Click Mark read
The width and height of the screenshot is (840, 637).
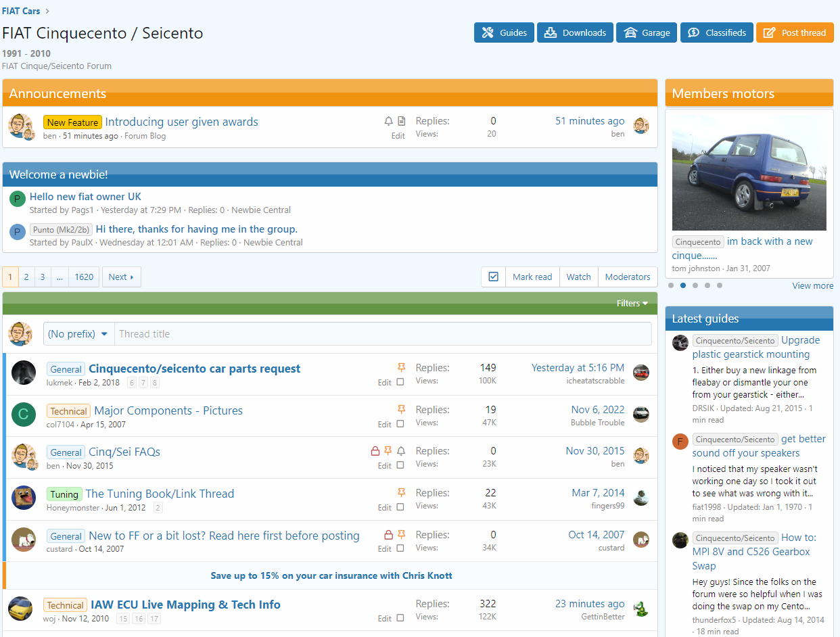point(532,277)
